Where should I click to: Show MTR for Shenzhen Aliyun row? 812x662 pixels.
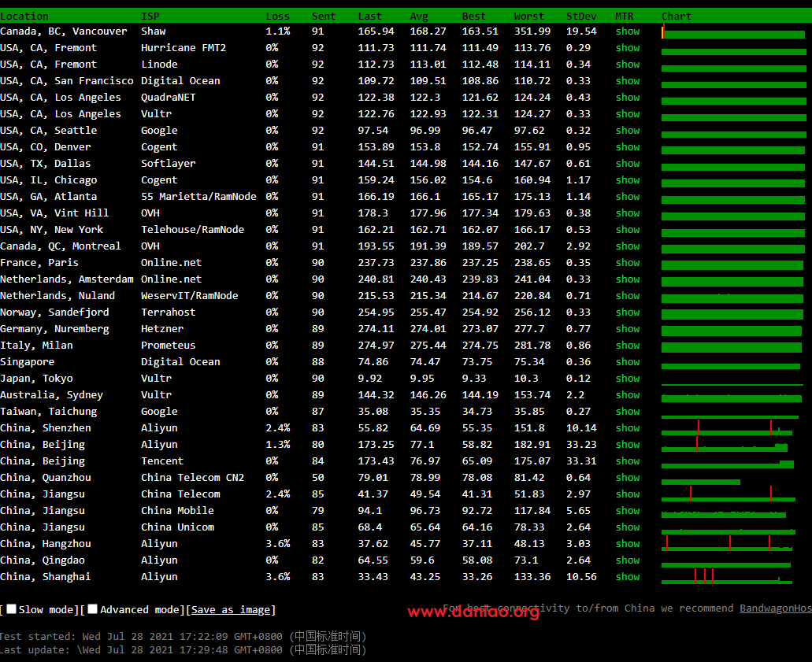[x=628, y=428]
